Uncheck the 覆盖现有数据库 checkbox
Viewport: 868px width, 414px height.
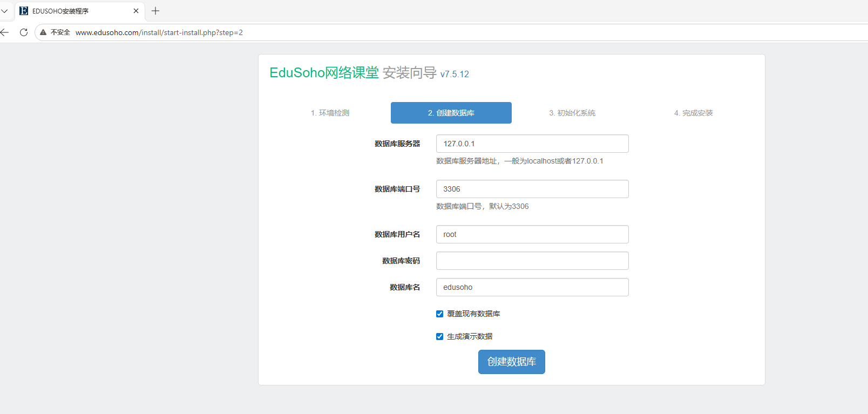click(x=439, y=314)
